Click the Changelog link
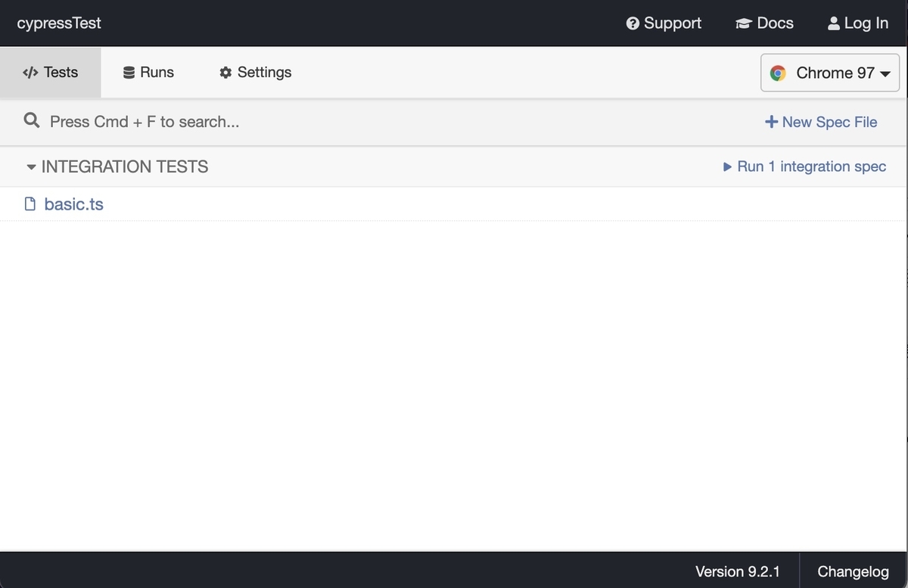The image size is (908, 588). [853, 571]
